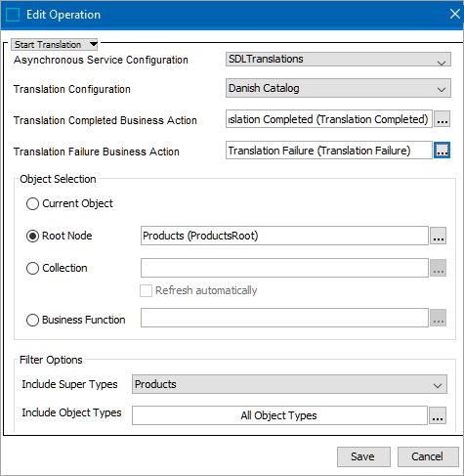Click the Products (ProductsRoot) root node field
This screenshot has width=464, height=476.
pos(284,236)
